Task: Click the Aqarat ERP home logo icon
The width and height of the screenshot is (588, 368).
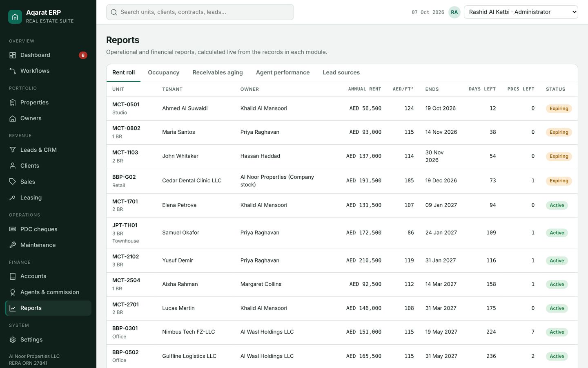Action: click(x=15, y=17)
